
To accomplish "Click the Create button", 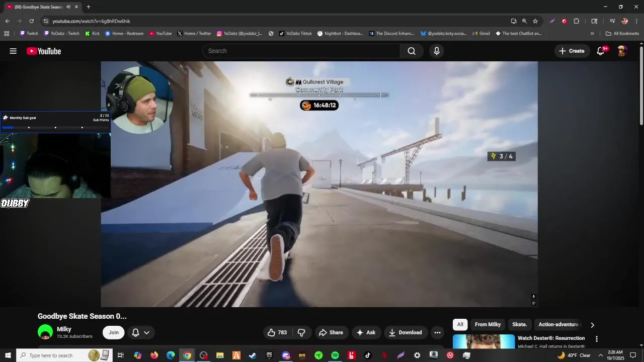I will point(572,51).
